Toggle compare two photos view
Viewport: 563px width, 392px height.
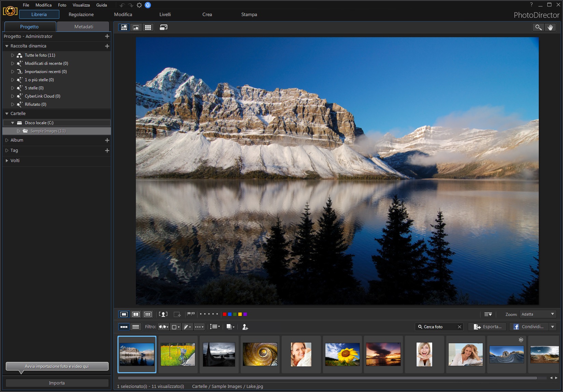(x=136, y=314)
